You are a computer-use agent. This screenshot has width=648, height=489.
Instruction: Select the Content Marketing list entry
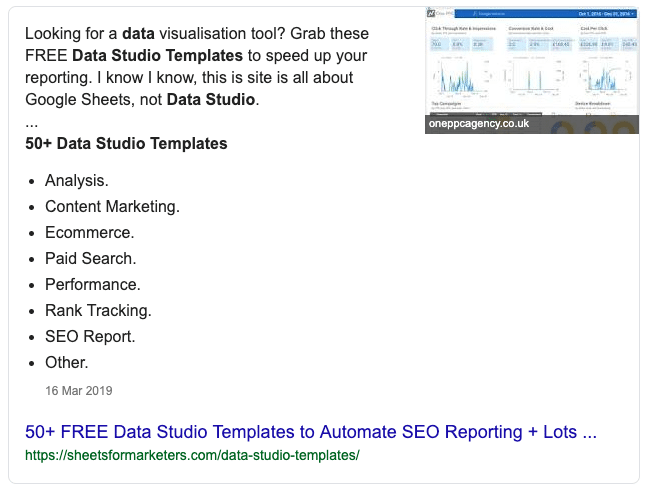112,207
